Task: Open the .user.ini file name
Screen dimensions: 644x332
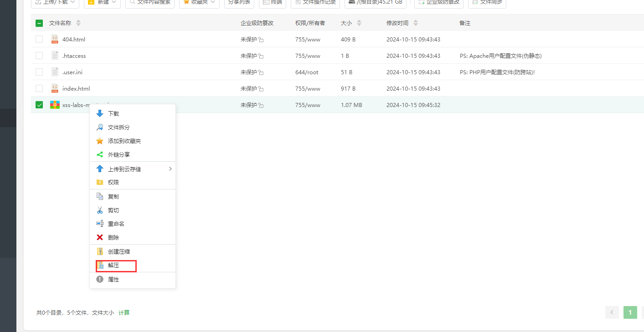Action: tap(72, 72)
